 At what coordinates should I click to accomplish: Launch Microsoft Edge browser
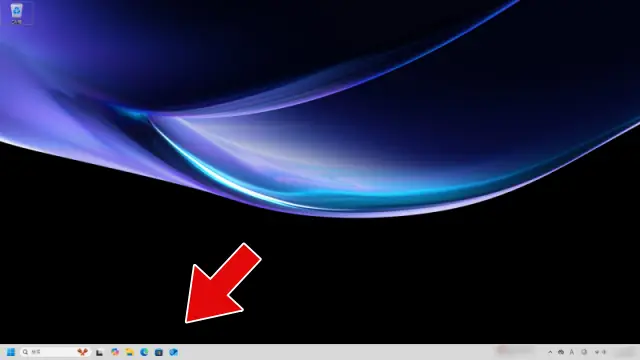(144, 352)
